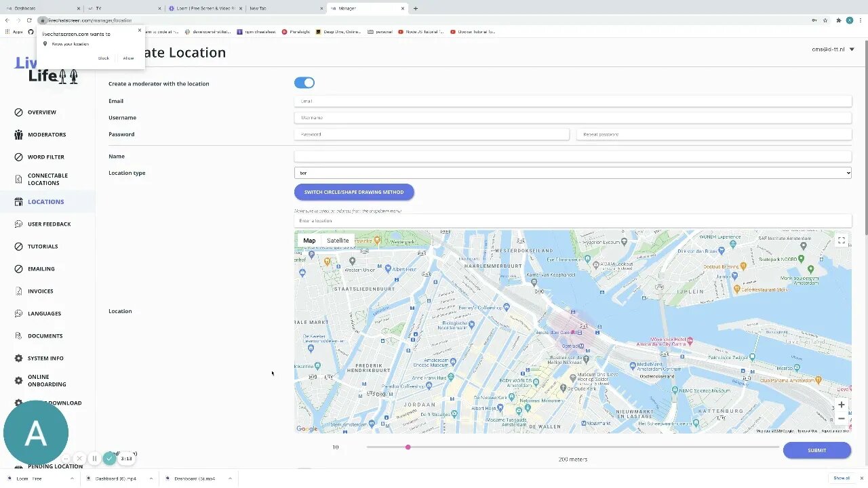Bookmark this page with the star icon
Screen dimensions: 868x488
[x=825, y=20]
